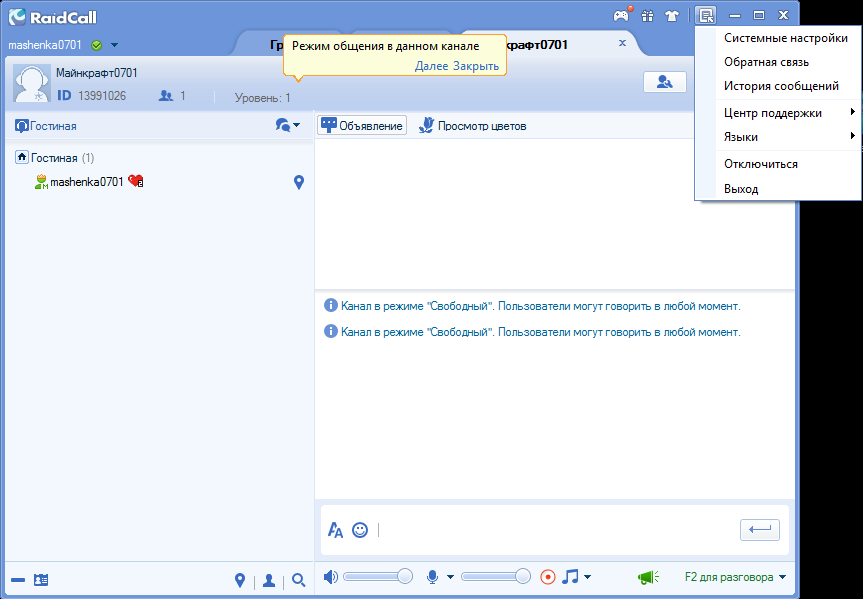The image size is (863, 599).
Task: Click the mashenka0701 username in header
Action: [x=45, y=45]
